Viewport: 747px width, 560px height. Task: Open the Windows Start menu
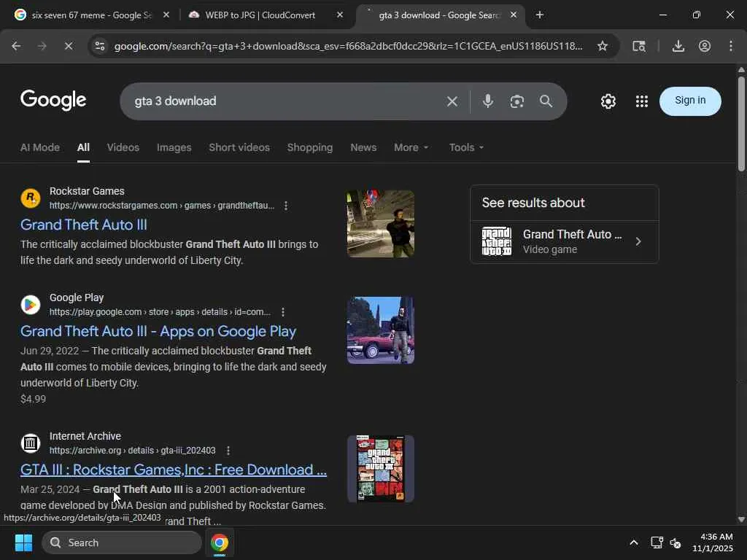[23, 542]
